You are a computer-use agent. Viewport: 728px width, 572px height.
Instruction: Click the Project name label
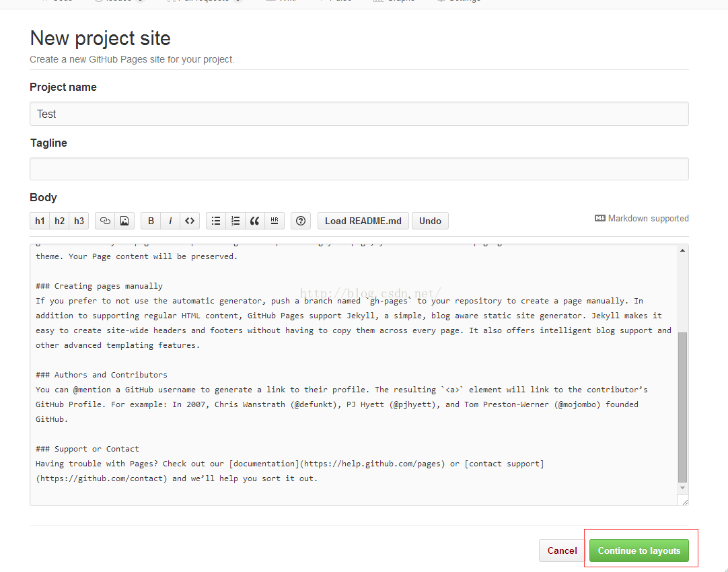pos(63,87)
